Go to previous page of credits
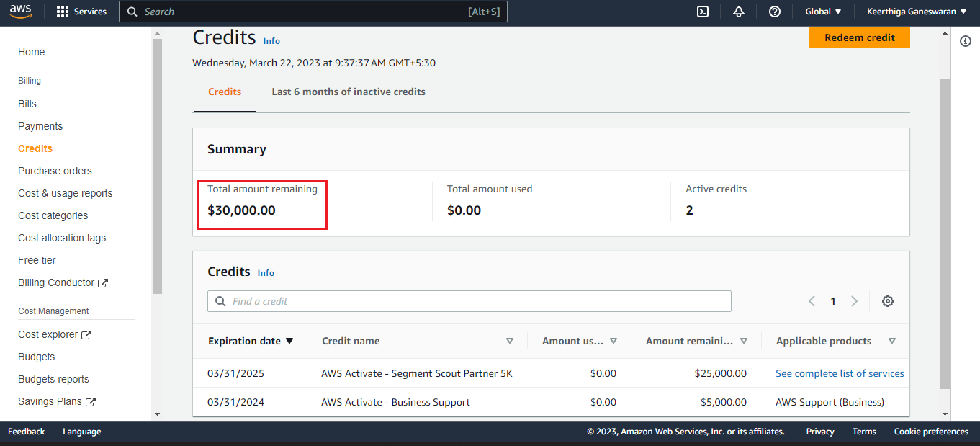Image resolution: width=980 pixels, height=446 pixels. click(812, 301)
